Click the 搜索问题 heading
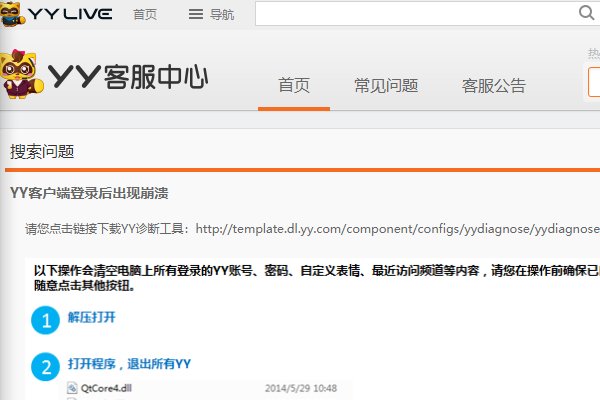This screenshot has width=600, height=400. [x=42, y=152]
